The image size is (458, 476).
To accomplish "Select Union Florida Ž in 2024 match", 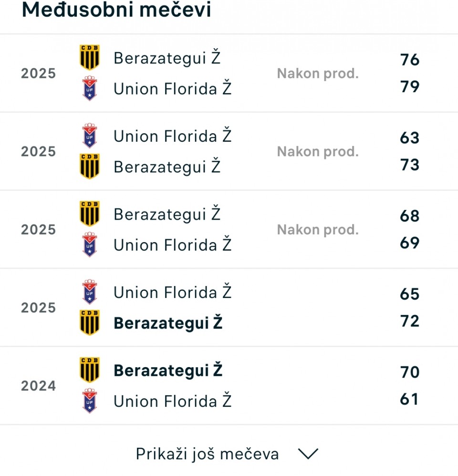I will point(172,402).
